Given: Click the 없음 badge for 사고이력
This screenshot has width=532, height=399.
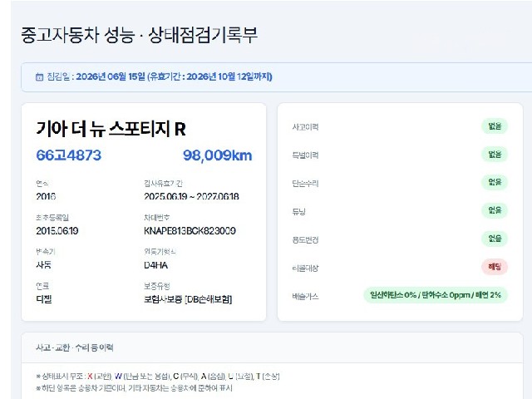Looking at the screenshot, I should (x=495, y=126).
